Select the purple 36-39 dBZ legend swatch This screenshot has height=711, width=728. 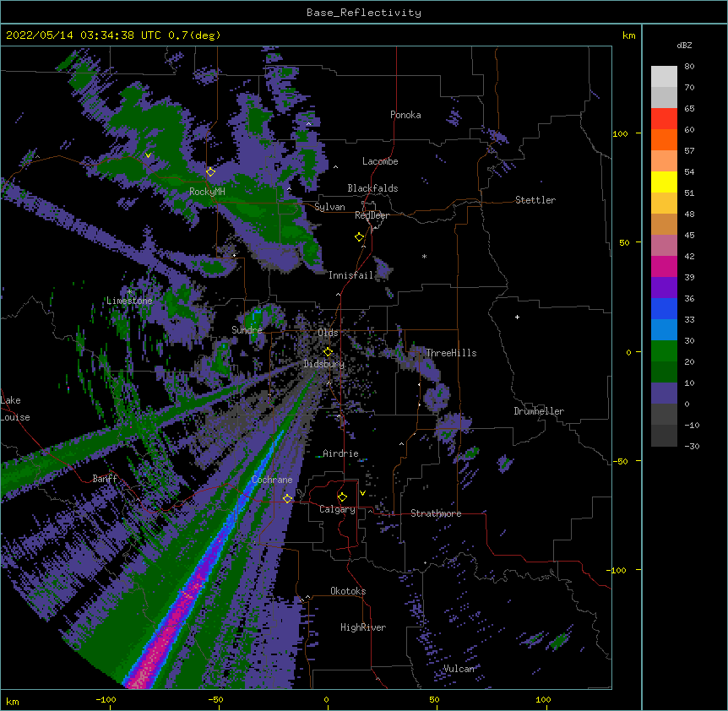[664, 288]
